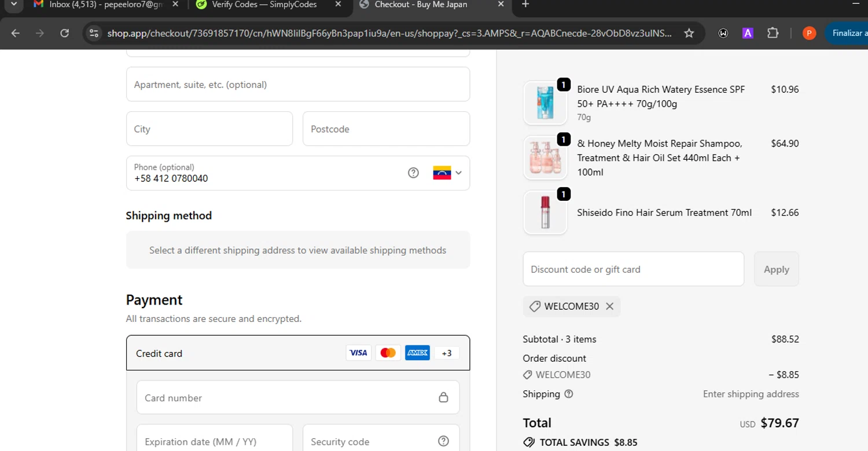Open a new browser tab
Viewport: 868px width, 451px height.
pos(525,5)
